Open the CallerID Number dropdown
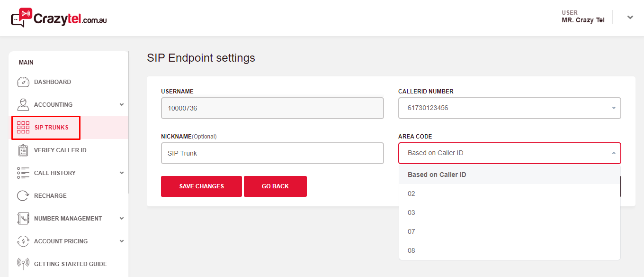 (x=509, y=108)
